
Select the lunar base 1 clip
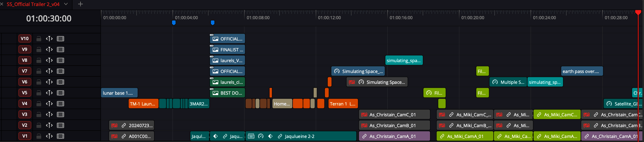coord(119,93)
